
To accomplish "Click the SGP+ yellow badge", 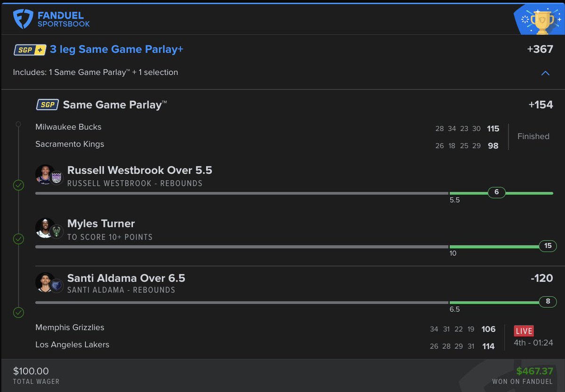I will click(x=30, y=49).
